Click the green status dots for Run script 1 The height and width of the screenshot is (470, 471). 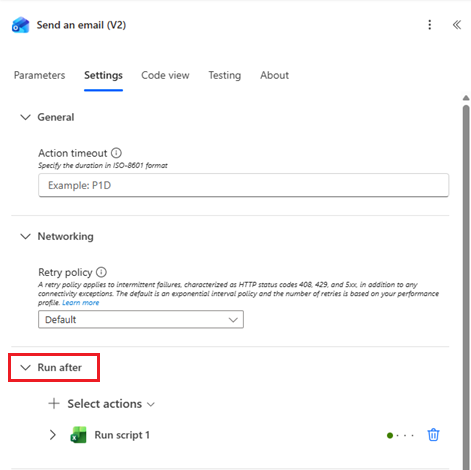400,435
